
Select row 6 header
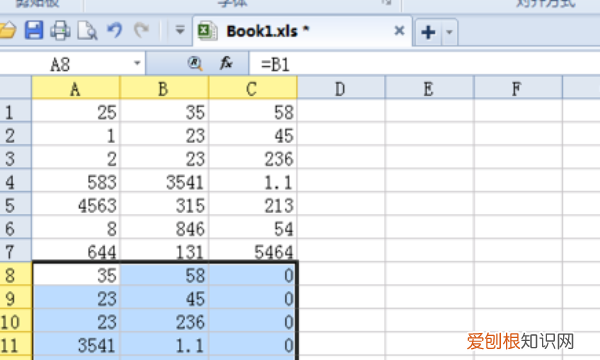(x=15, y=228)
